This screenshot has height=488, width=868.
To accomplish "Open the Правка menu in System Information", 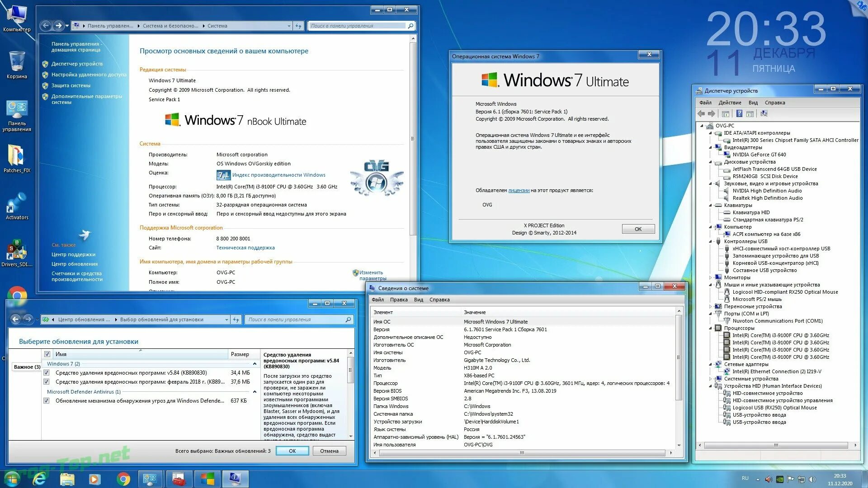I will click(399, 300).
